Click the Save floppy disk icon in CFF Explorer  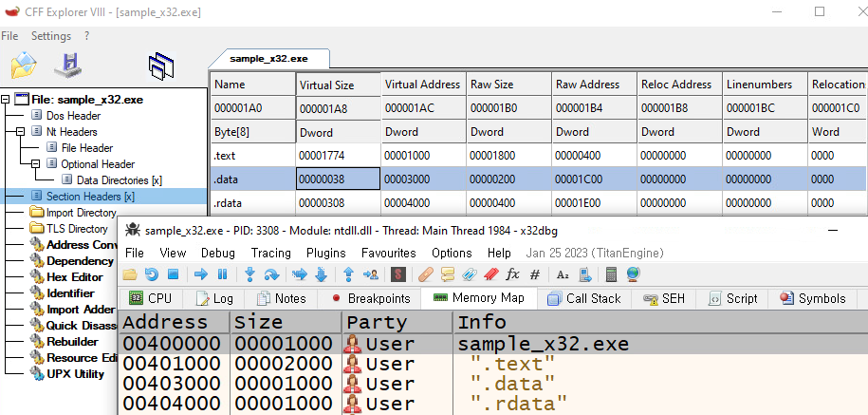(x=68, y=66)
